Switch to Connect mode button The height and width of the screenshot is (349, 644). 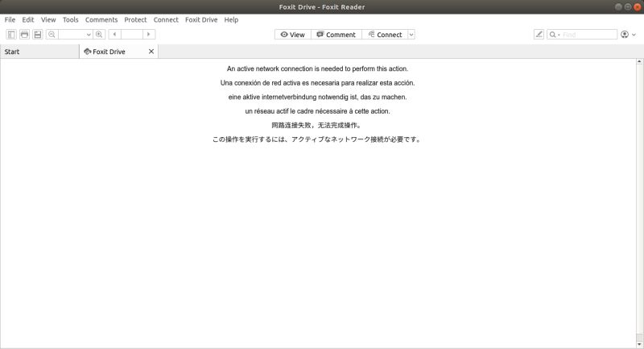pos(386,35)
